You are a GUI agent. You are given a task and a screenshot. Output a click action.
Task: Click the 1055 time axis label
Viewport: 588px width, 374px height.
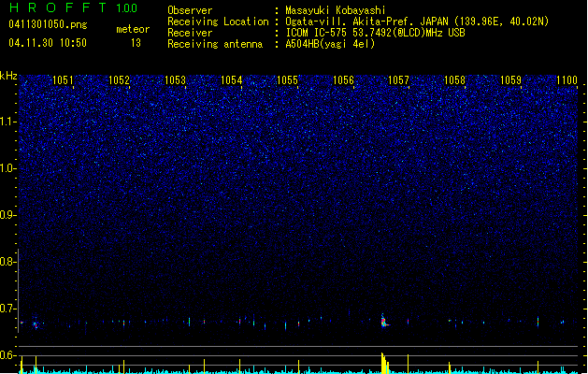[287, 80]
